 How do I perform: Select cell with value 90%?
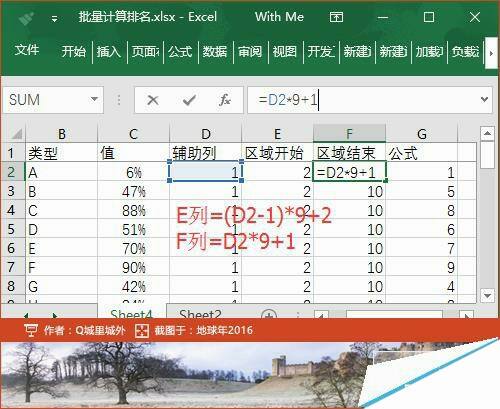pyautogui.click(x=133, y=267)
